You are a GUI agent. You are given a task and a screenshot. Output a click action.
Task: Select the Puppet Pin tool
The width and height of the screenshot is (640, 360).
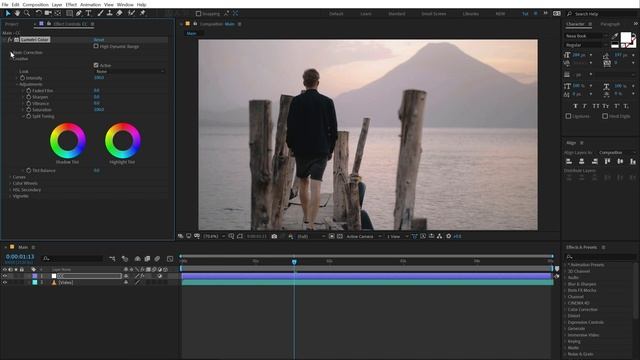142,13
